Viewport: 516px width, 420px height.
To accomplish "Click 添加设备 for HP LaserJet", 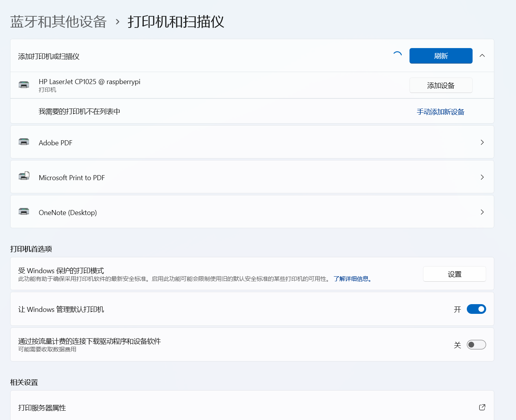I will tap(440, 86).
